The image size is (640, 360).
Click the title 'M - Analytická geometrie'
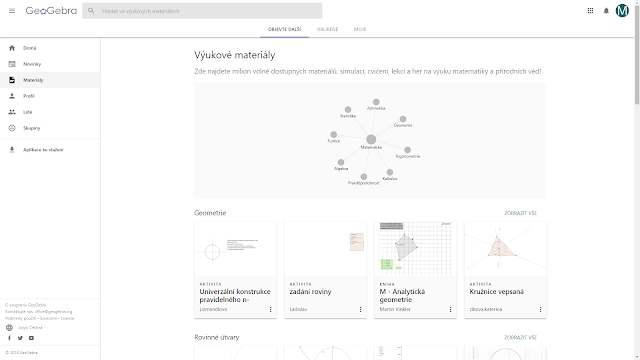(x=402, y=296)
